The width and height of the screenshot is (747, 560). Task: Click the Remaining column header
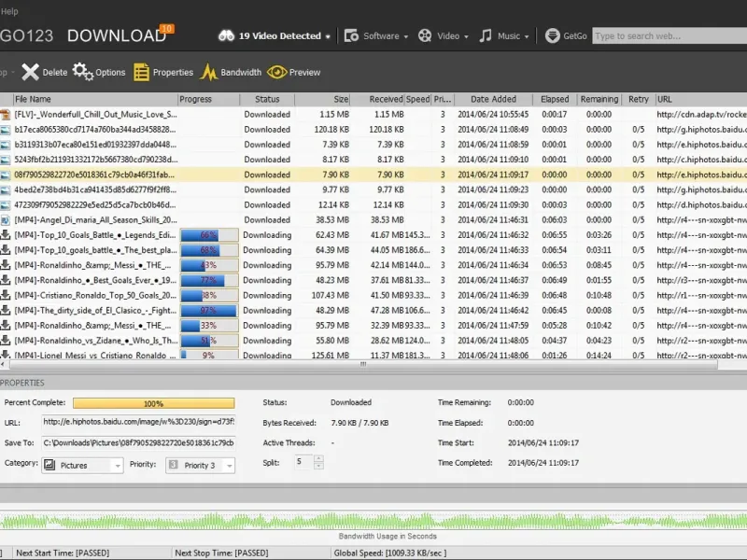point(599,99)
